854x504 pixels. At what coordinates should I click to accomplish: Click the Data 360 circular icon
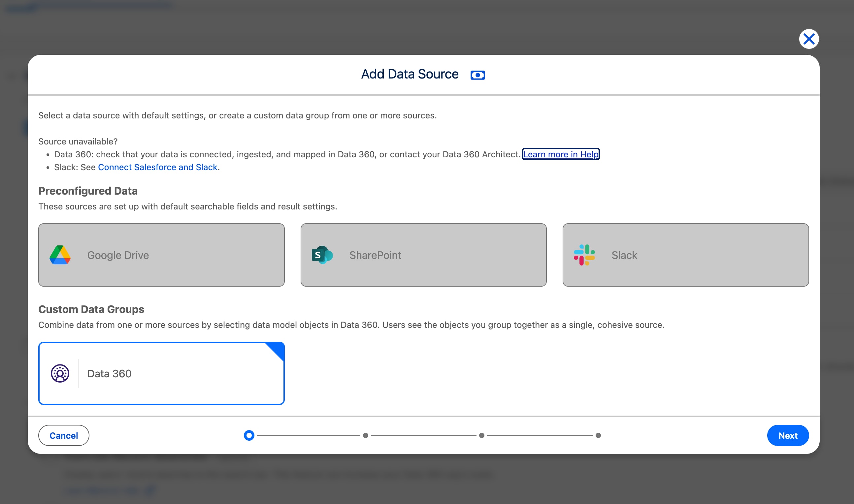[60, 374]
